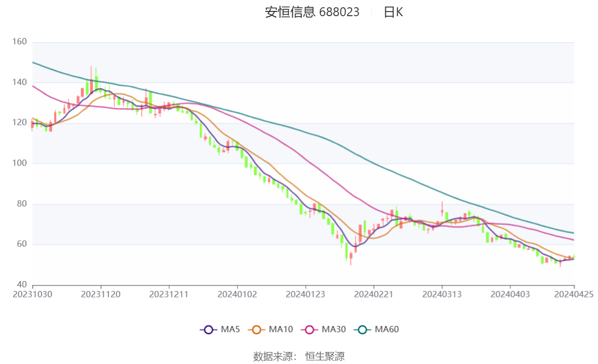Toggle the MA5 purple legend marker
The width and height of the screenshot is (598, 364).
208,330
